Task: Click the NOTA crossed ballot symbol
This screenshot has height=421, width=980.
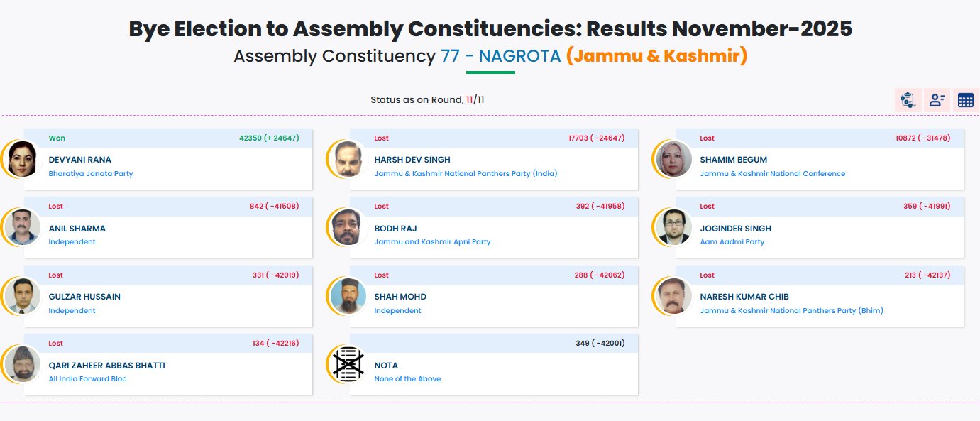Action: tap(348, 365)
